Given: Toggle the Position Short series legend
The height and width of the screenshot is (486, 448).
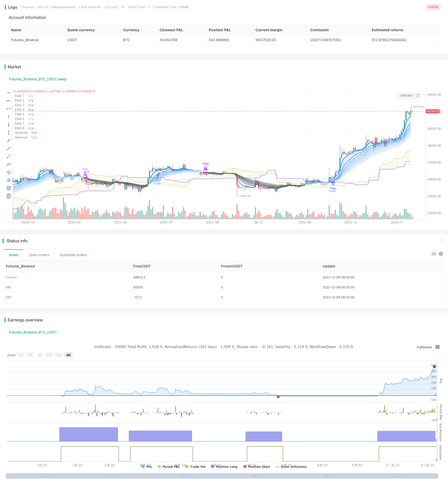Looking at the screenshot, I should [257, 467].
